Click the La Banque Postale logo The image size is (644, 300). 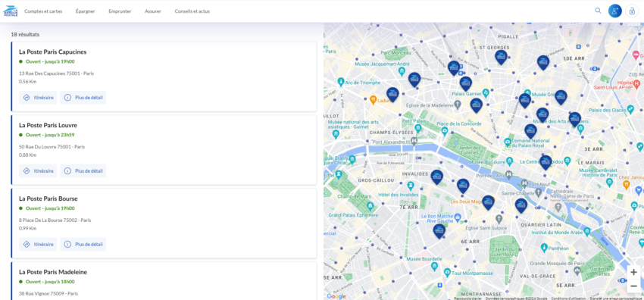pos(11,11)
